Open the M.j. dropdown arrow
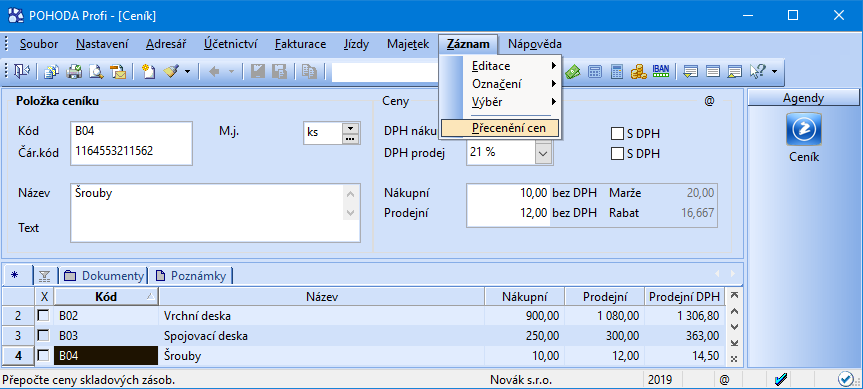Image resolution: width=863 pixels, height=389 pixels. tap(350, 128)
